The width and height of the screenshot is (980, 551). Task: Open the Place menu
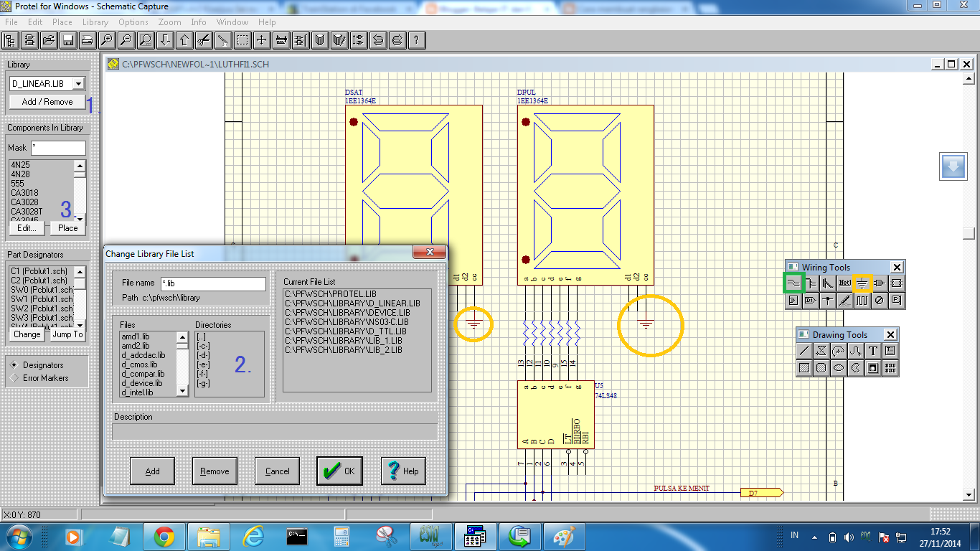pyautogui.click(x=62, y=22)
